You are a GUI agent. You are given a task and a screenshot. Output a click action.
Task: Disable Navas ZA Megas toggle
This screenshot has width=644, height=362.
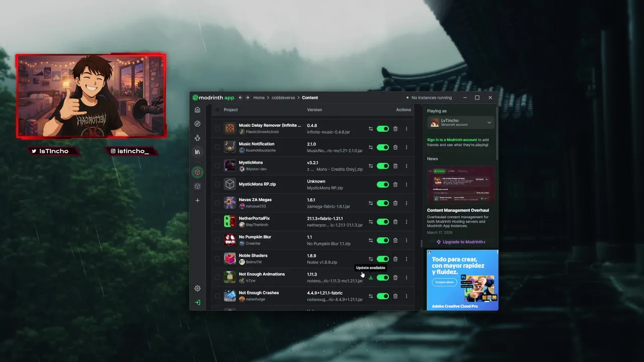[383, 203]
